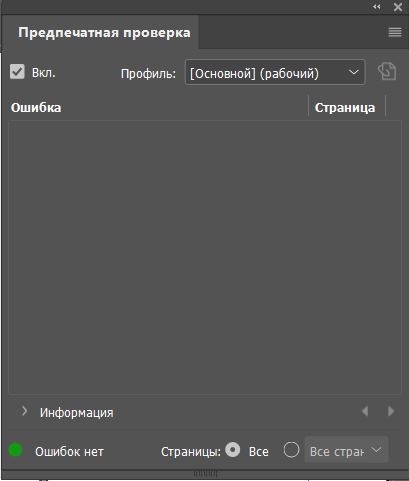Select the page range radio button
Screen dimensions: 409x481
(x=291, y=450)
